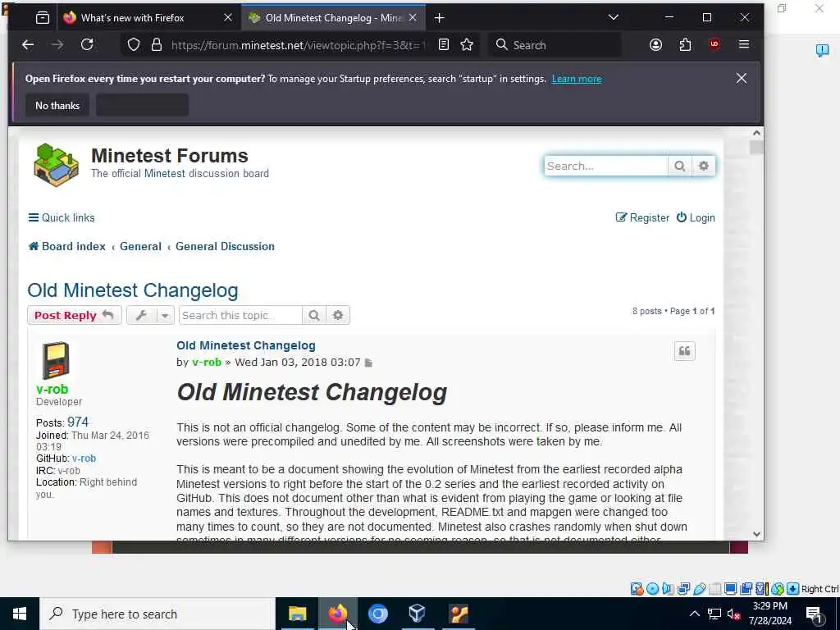
Task: Open the General breadcrumb link
Action: click(x=140, y=246)
